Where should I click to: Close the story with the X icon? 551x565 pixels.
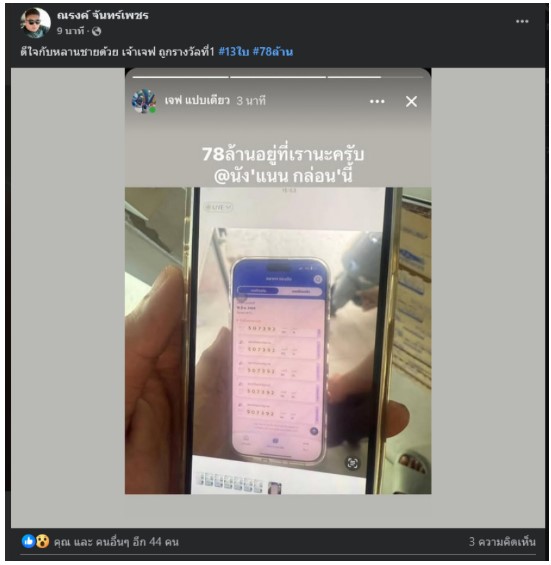point(411,102)
